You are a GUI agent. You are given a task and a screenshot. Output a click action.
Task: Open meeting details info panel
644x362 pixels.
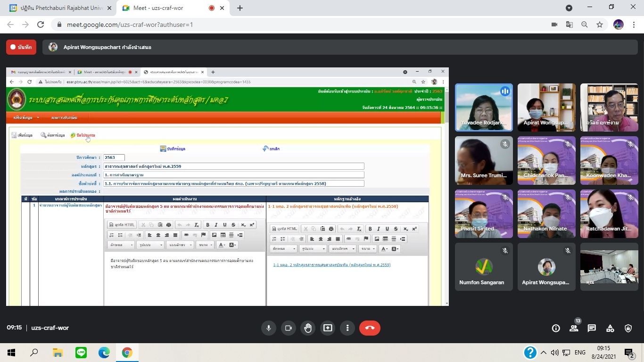556,329
